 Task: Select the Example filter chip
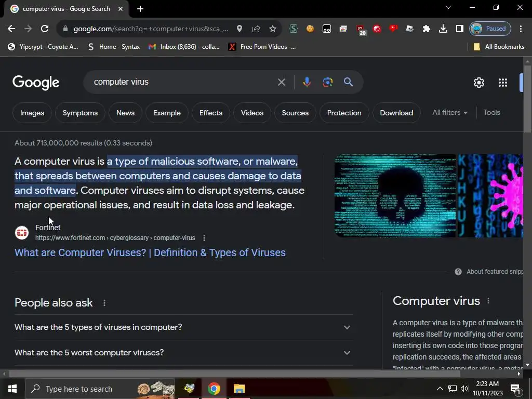point(167,113)
